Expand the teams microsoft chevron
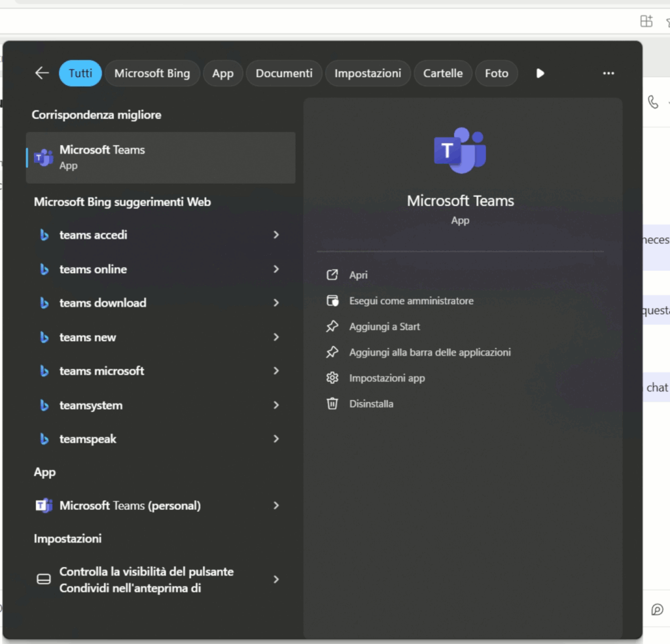The height and width of the screenshot is (644, 670). click(276, 371)
